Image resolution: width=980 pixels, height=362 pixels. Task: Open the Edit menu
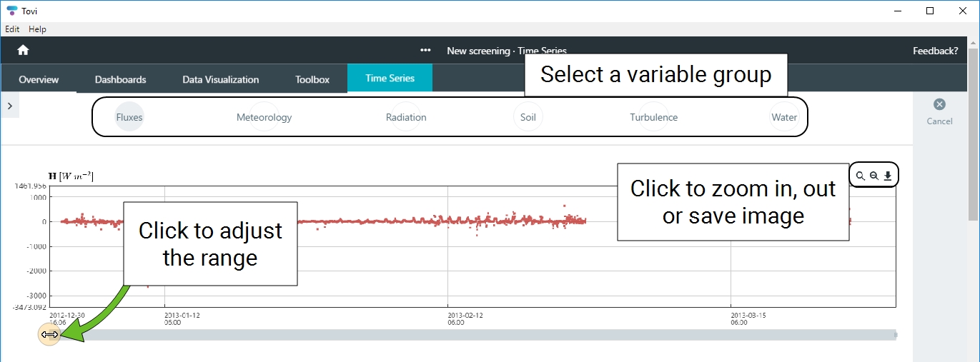pyautogui.click(x=12, y=29)
